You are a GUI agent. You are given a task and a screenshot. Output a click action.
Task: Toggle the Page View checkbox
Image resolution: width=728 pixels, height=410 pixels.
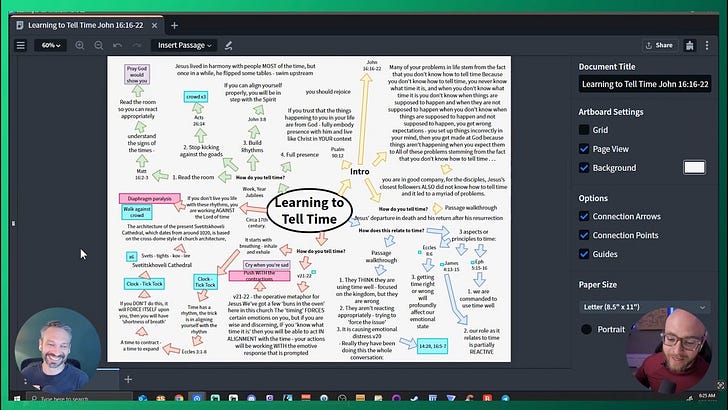tap(584, 149)
